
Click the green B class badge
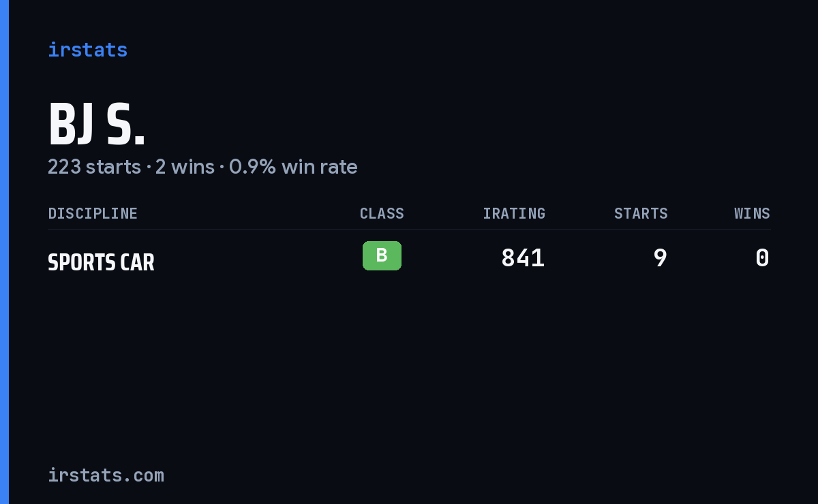point(382,255)
